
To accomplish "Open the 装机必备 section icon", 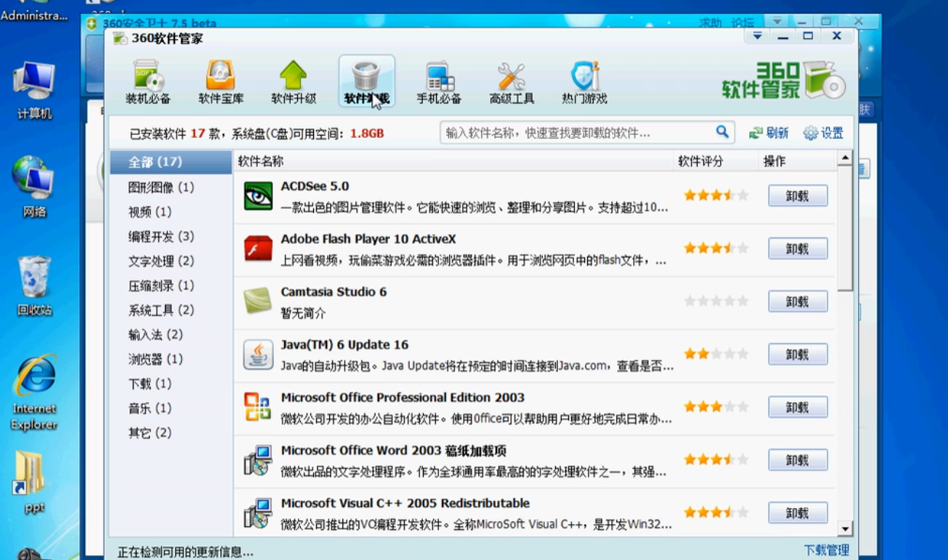I will coord(148,81).
